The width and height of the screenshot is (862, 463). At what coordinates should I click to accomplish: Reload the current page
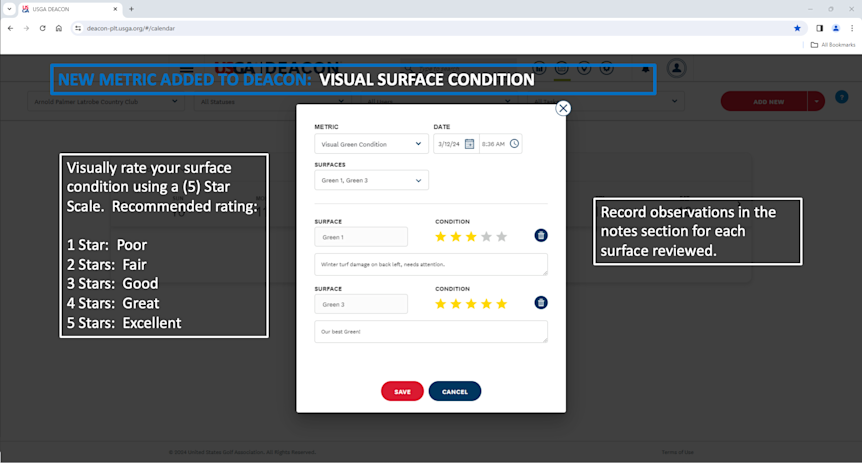(42, 28)
